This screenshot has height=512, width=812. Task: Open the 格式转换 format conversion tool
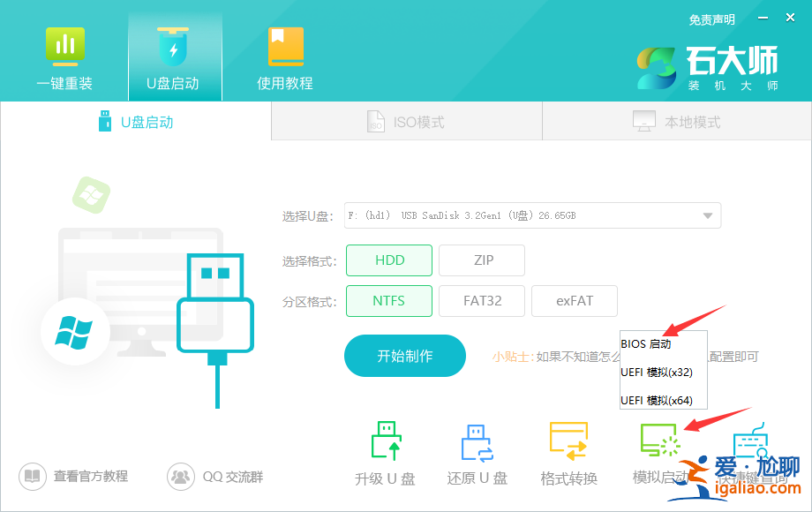568,450
